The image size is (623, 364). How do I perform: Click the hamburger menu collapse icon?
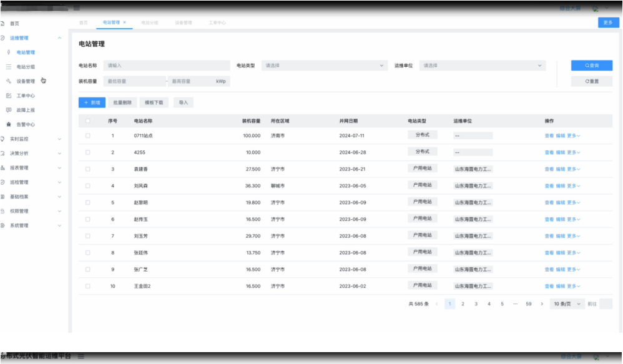[x=77, y=8]
